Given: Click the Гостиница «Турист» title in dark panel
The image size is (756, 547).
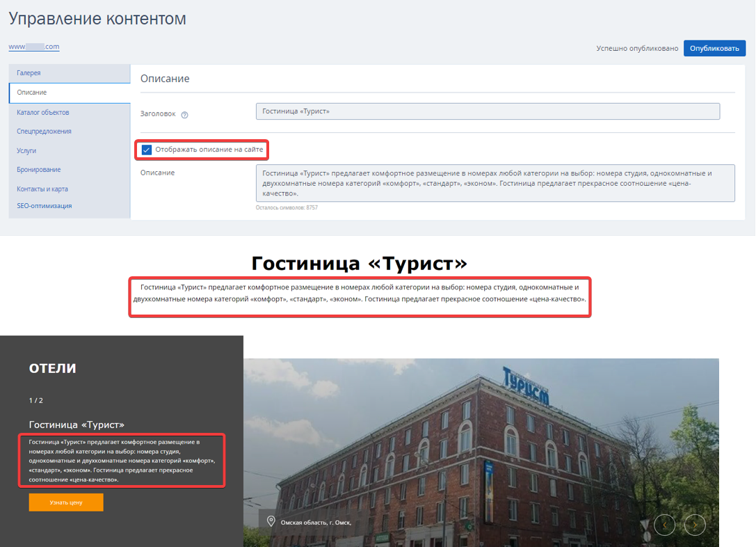Looking at the screenshot, I should pyautogui.click(x=77, y=425).
